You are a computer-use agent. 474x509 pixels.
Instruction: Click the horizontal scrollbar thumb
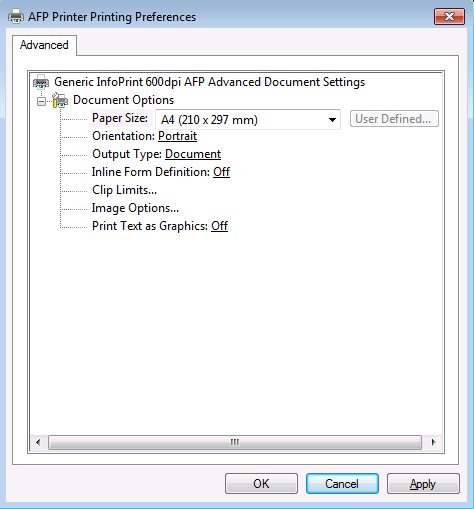235,442
